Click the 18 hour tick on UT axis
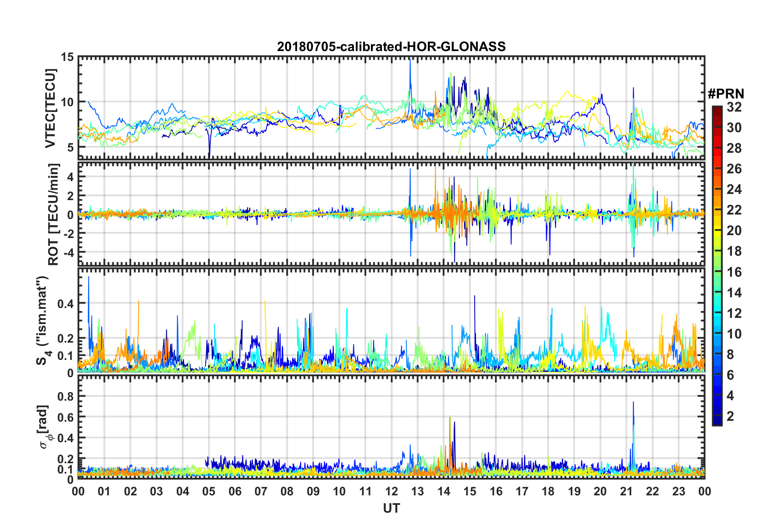The height and width of the screenshot is (532, 783). tap(548, 491)
